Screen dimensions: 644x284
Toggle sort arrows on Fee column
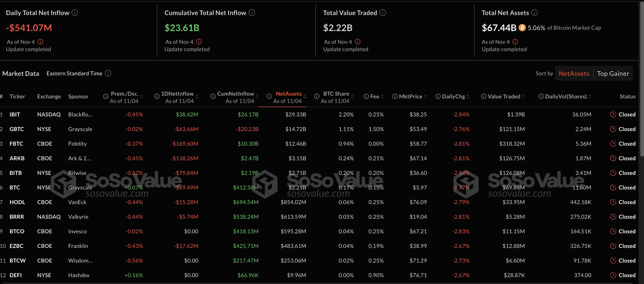(382, 97)
